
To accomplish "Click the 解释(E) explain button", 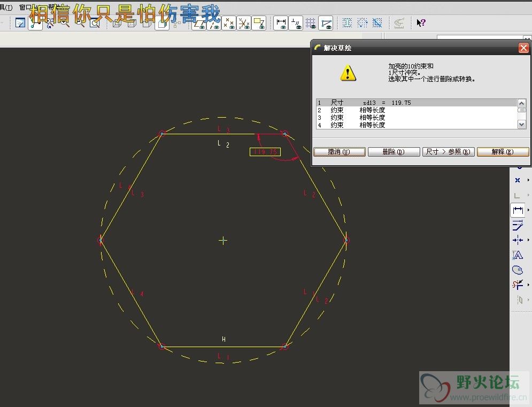I will click(x=503, y=152).
